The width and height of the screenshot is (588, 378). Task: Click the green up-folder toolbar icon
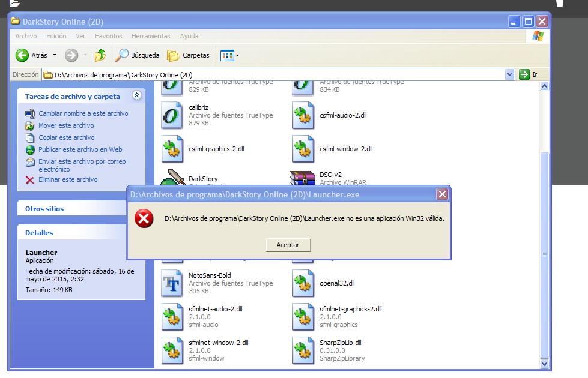click(x=100, y=55)
